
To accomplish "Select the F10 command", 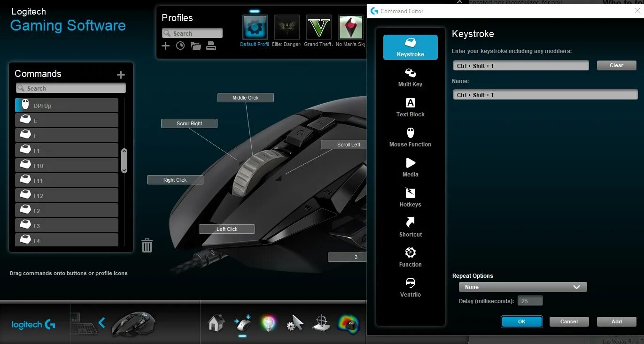I will click(x=67, y=165).
